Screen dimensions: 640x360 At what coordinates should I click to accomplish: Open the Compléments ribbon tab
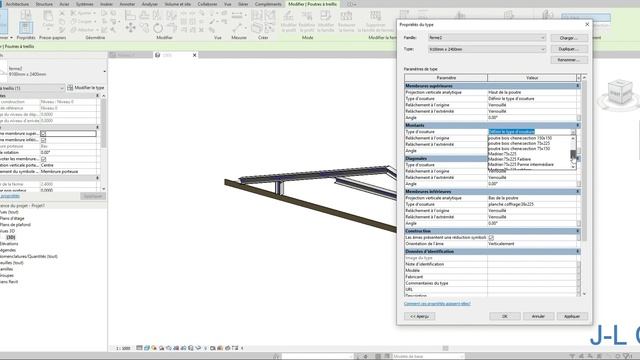coord(268,4)
